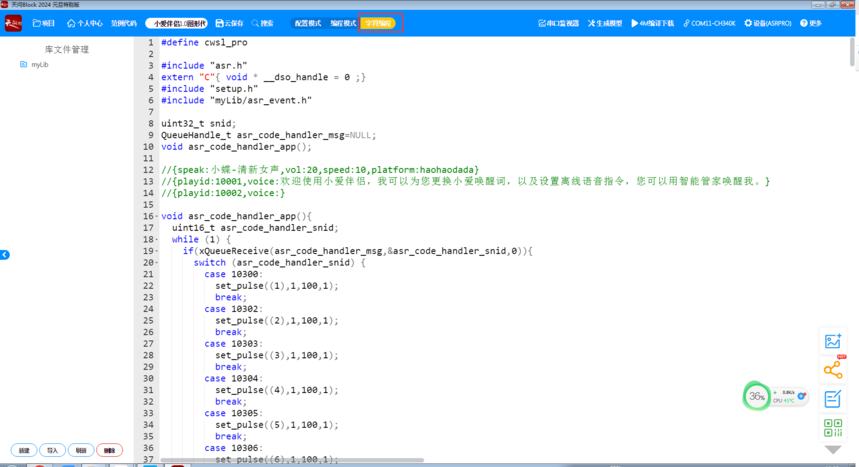Click the red 删除 delete button

tap(110, 451)
